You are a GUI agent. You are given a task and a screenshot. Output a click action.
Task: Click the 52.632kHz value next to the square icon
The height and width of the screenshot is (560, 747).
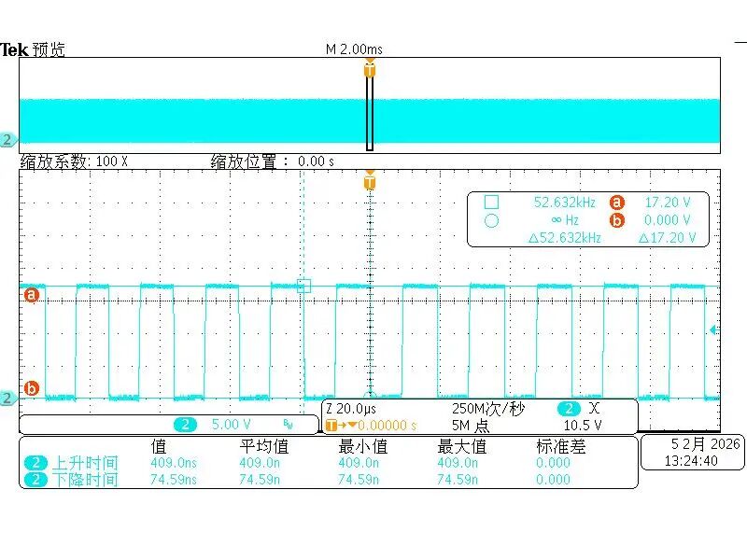pos(565,203)
